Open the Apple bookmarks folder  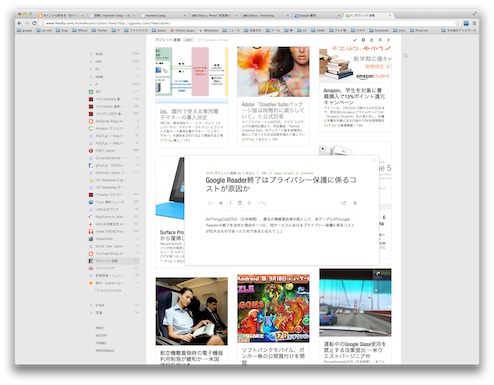point(159,30)
